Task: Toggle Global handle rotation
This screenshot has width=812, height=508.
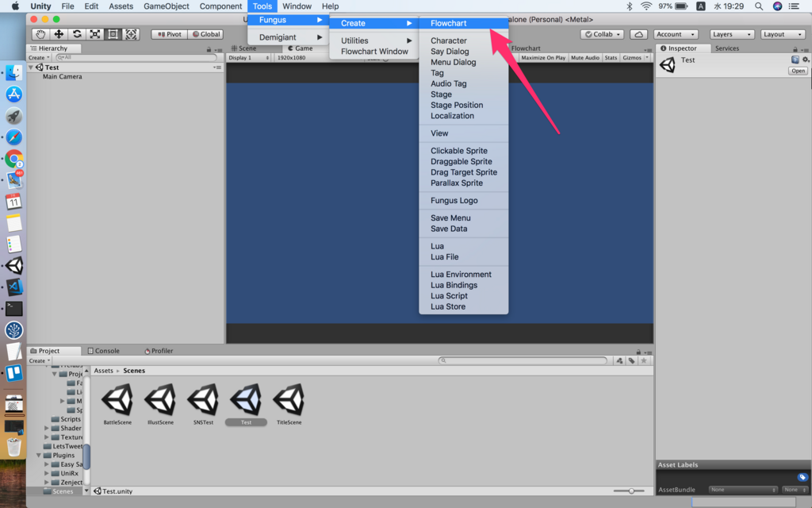Action: point(205,34)
